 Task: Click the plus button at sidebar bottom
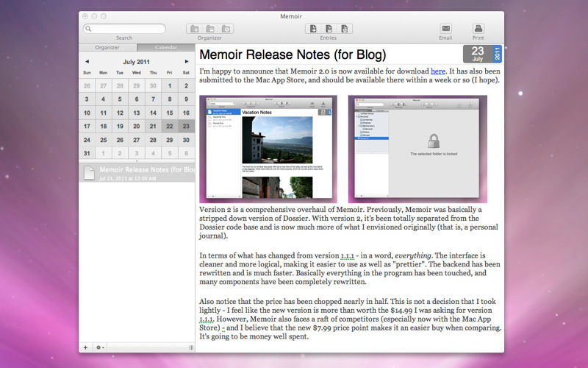pos(85,347)
